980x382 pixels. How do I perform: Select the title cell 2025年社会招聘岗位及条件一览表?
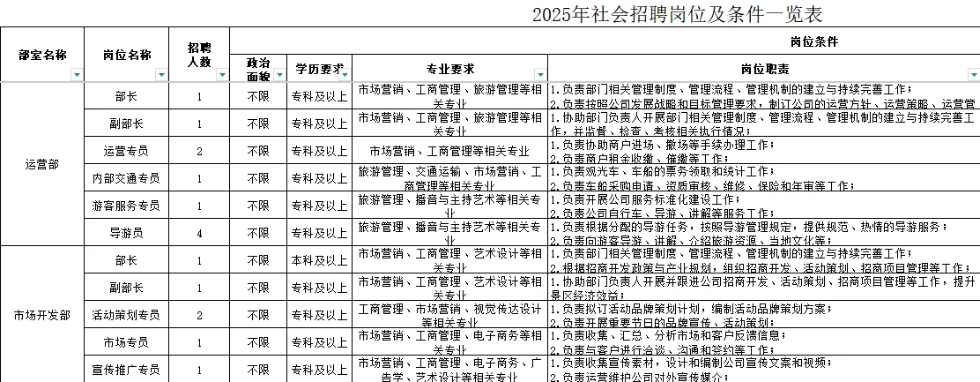(677, 14)
